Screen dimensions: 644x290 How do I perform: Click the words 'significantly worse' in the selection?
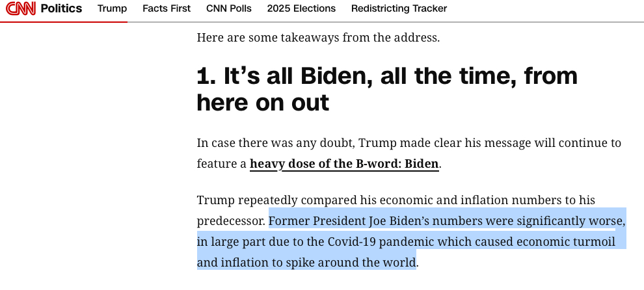(569, 221)
